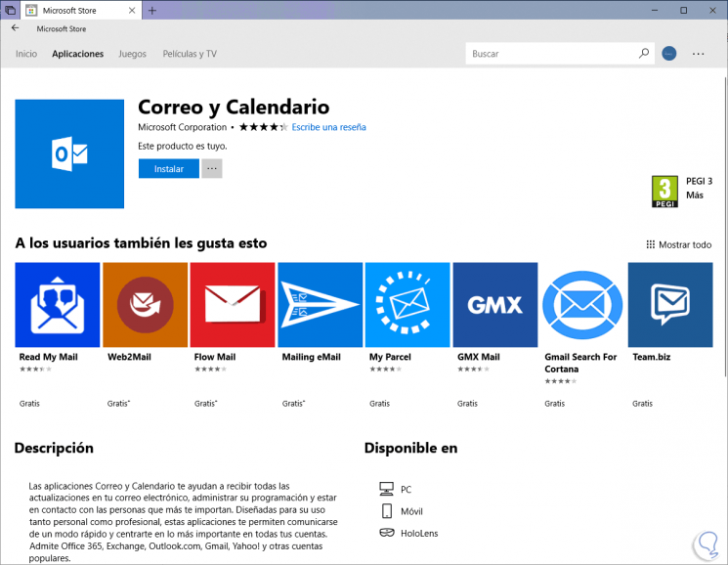Click the app star rating next to publisher
Image resolution: width=728 pixels, height=565 pixels.
263,127
